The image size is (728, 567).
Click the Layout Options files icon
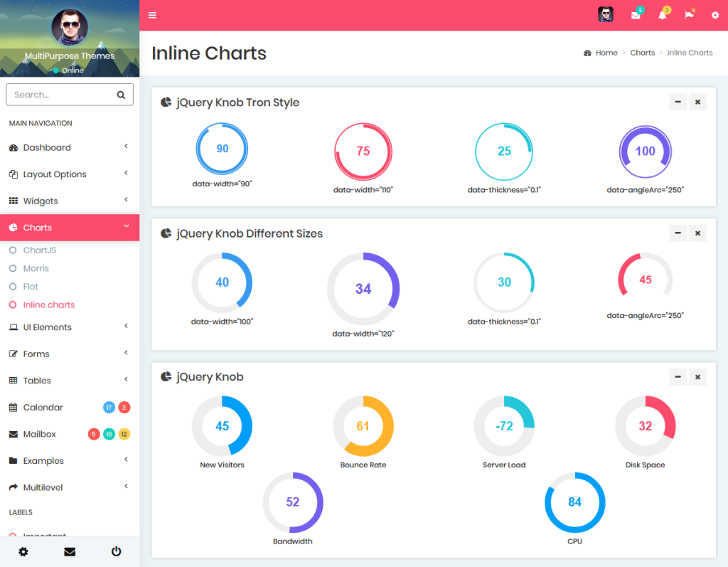14,174
